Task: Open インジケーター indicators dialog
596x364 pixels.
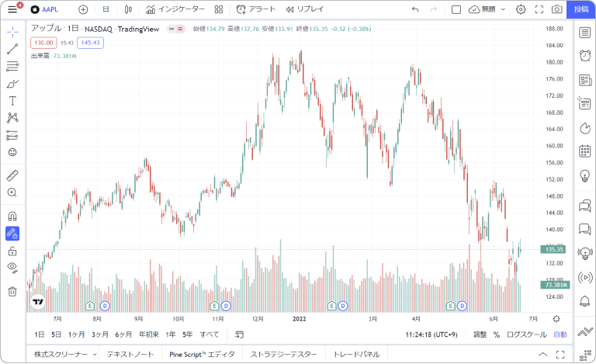Action: (175, 9)
